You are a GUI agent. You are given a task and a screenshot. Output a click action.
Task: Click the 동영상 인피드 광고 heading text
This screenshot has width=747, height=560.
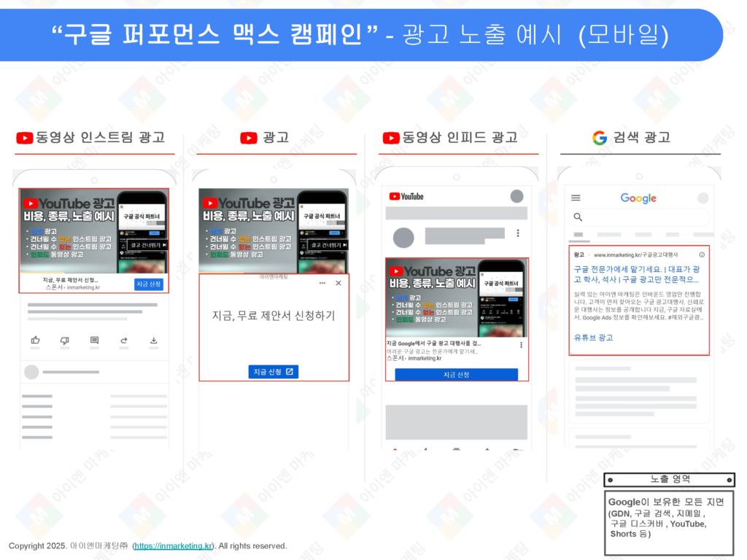pos(460,138)
